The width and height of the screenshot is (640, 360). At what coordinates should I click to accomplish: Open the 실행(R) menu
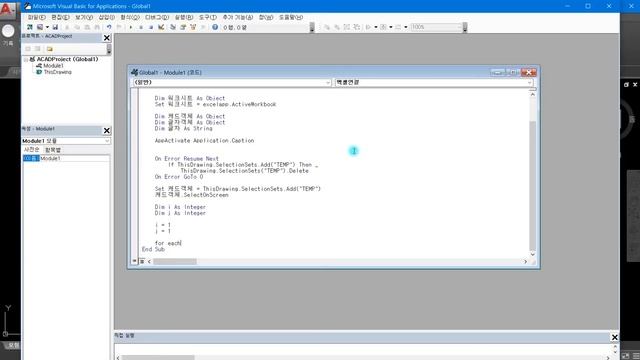coord(184,17)
